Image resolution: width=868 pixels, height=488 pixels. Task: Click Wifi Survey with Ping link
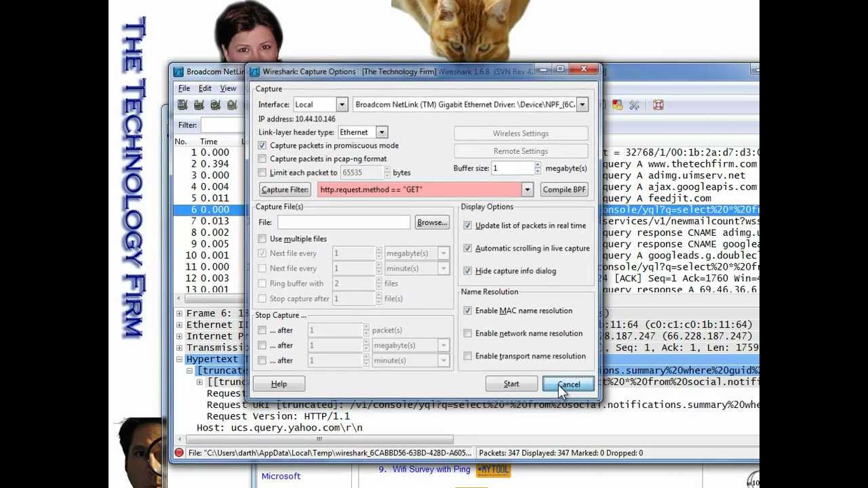click(431, 469)
